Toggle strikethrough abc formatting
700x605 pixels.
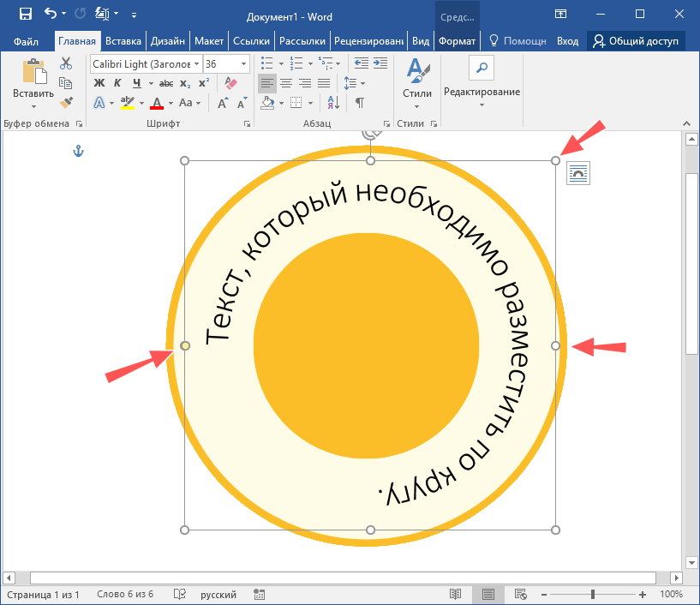pyautogui.click(x=166, y=83)
